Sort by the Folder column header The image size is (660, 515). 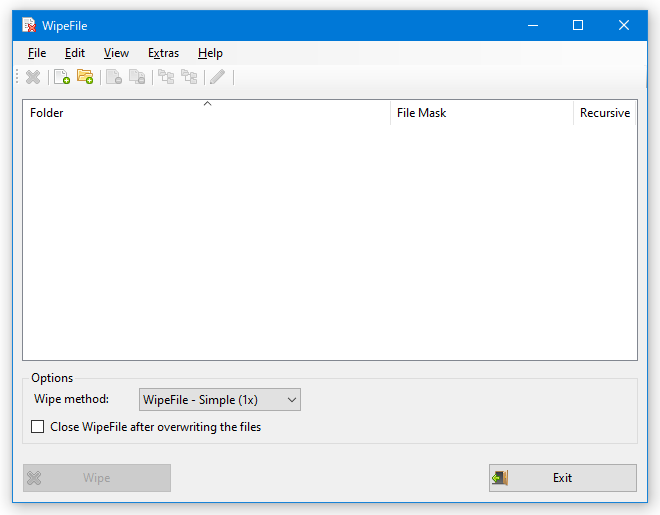tap(207, 113)
